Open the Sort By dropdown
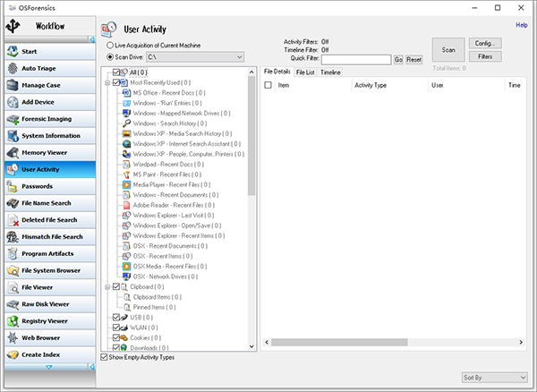The width and height of the screenshot is (537, 392). coord(490,379)
